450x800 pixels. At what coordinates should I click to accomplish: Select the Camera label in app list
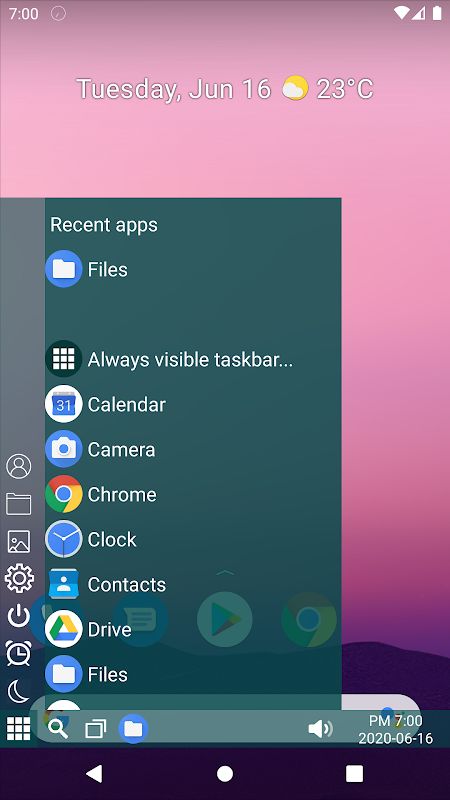click(x=121, y=449)
